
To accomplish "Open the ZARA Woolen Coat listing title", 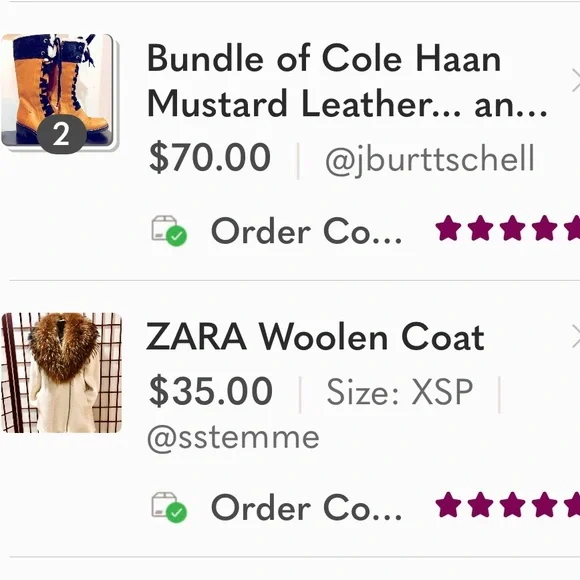I will tap(315, 336).
